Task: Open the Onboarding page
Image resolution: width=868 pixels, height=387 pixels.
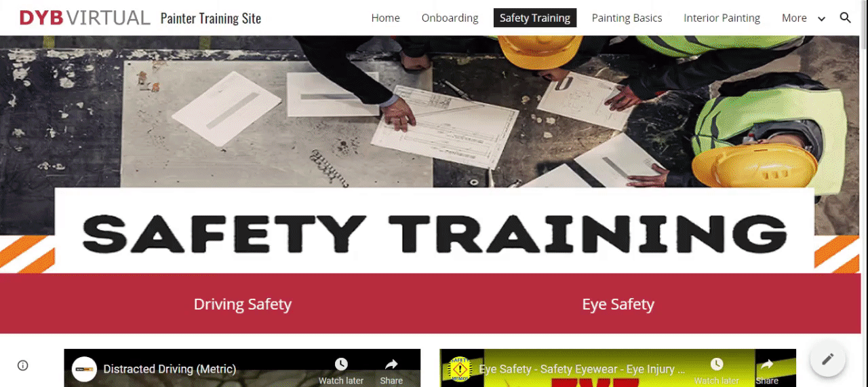Action: tap(450, 18)
